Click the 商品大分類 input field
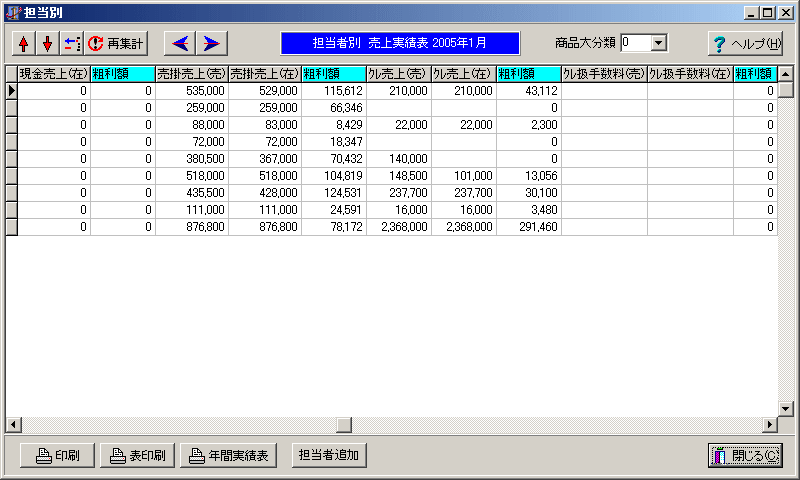This screenshot has width=800, height=480. click(x=636, y=43)
